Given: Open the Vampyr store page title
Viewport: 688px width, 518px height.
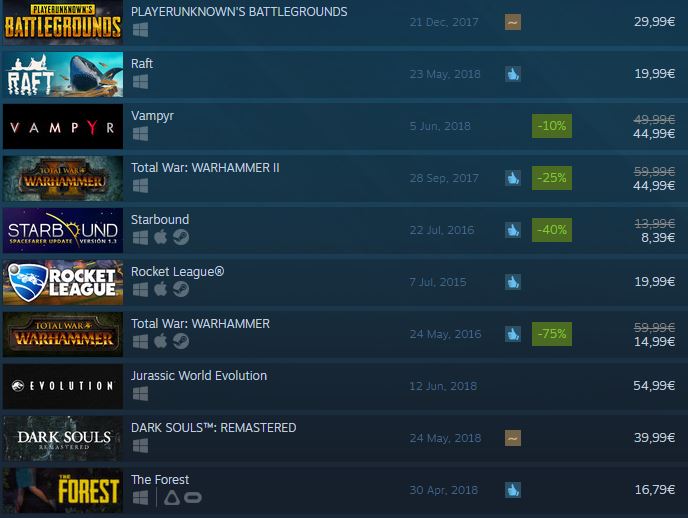Looking at the screenshot, I should point(152,116).
